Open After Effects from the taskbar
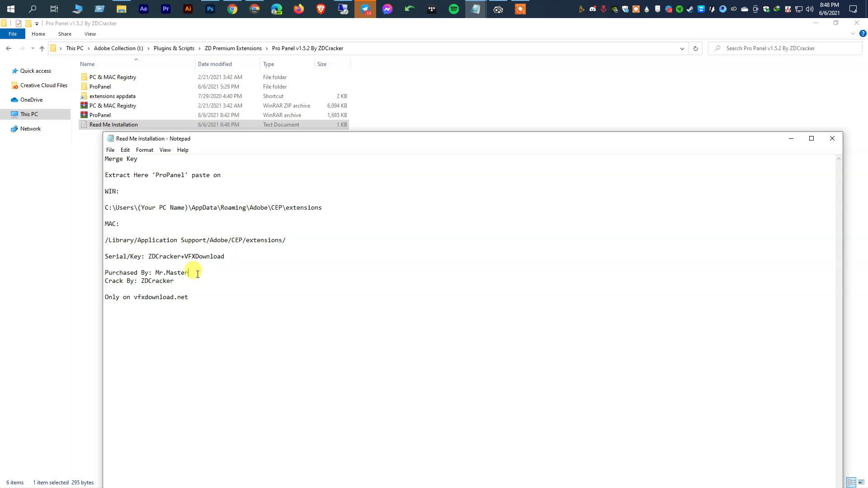This screenshot has height=488, width=868. [144, 9]
